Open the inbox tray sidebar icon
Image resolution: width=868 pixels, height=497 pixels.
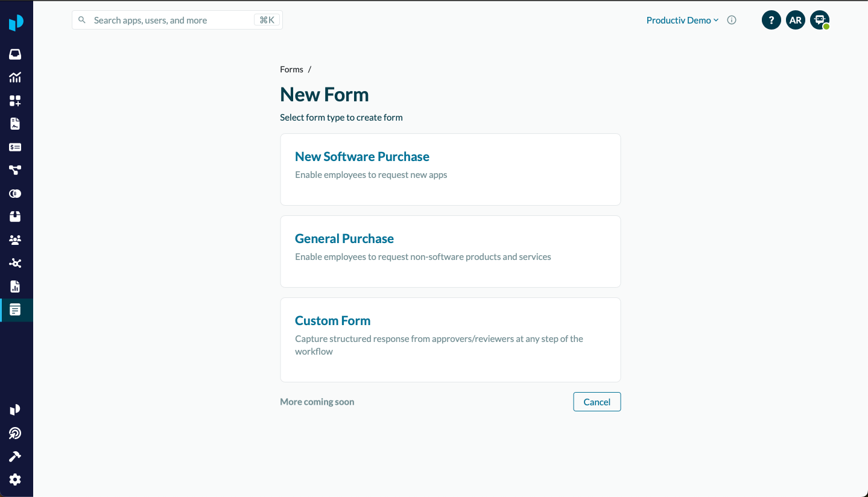click(15, 54)
